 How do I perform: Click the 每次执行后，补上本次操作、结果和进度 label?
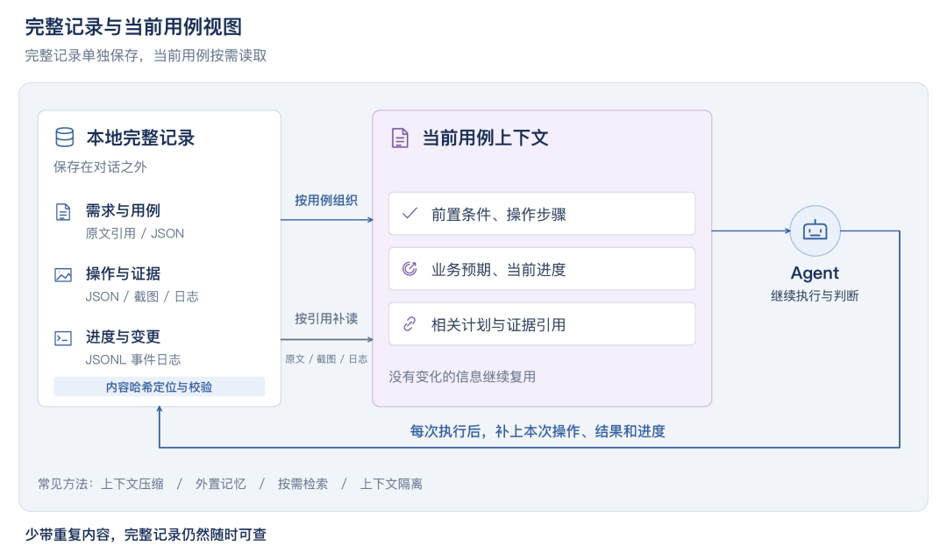[x=538, y=431]
